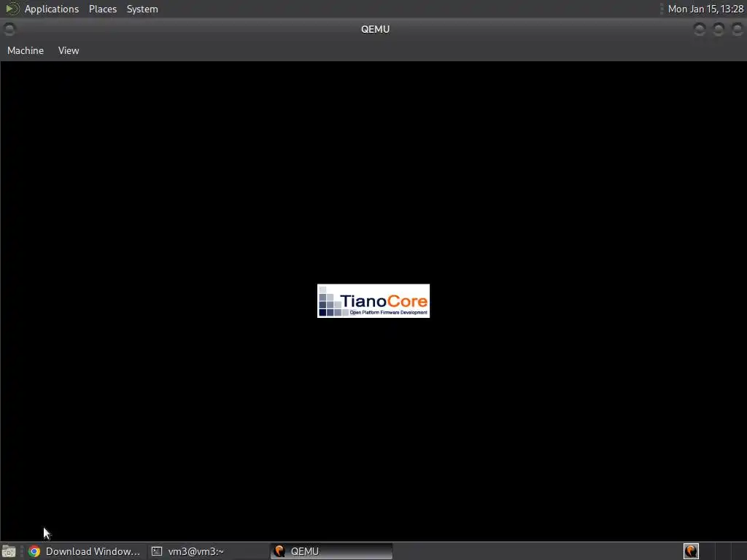Click the terminal icon in the taskbar
Image resolution: width=747 pixels, height=560 pixels.
tap(157, 551)
